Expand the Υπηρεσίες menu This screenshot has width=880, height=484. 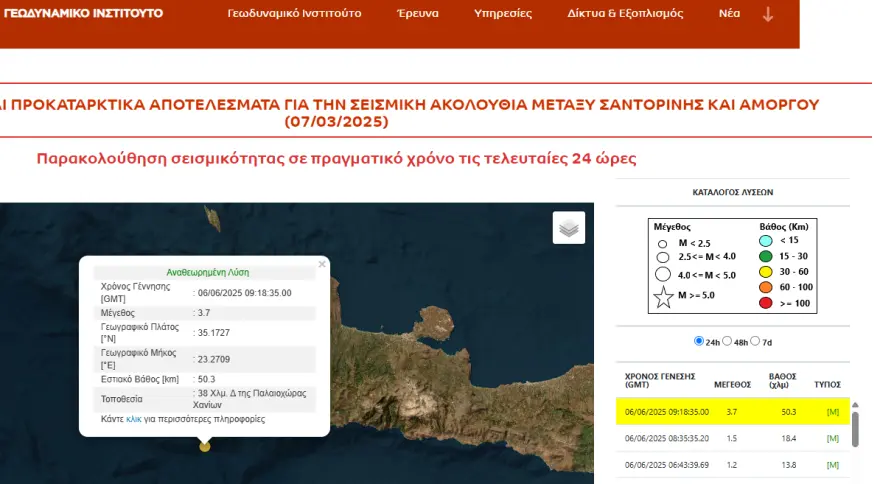pos(504,14)
